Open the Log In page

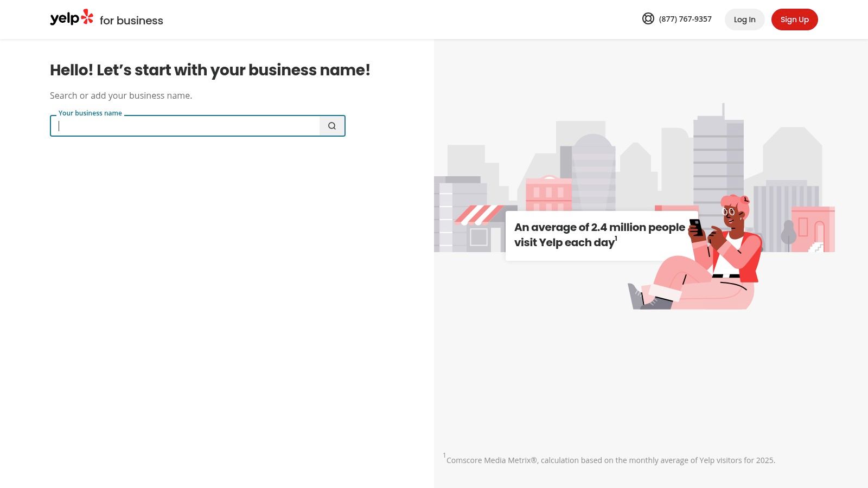pyautogui.click(x=744, y=20)
